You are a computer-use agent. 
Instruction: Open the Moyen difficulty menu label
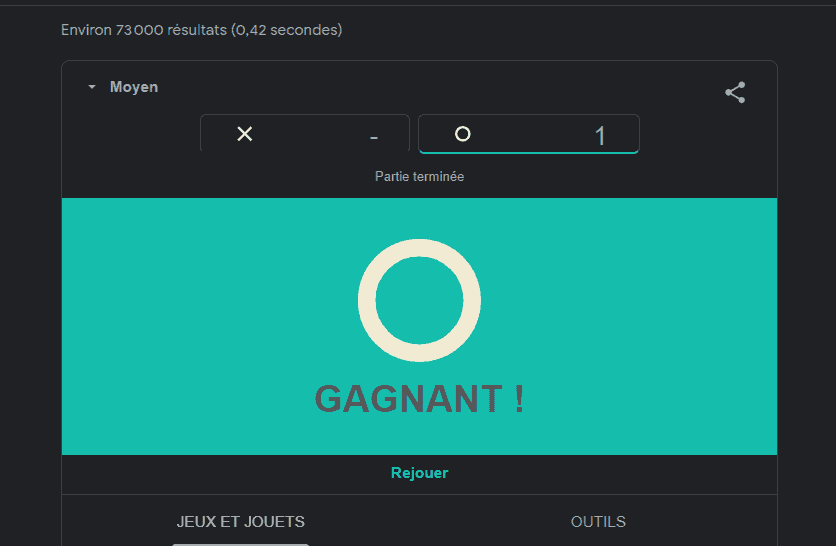pos(134,87)
